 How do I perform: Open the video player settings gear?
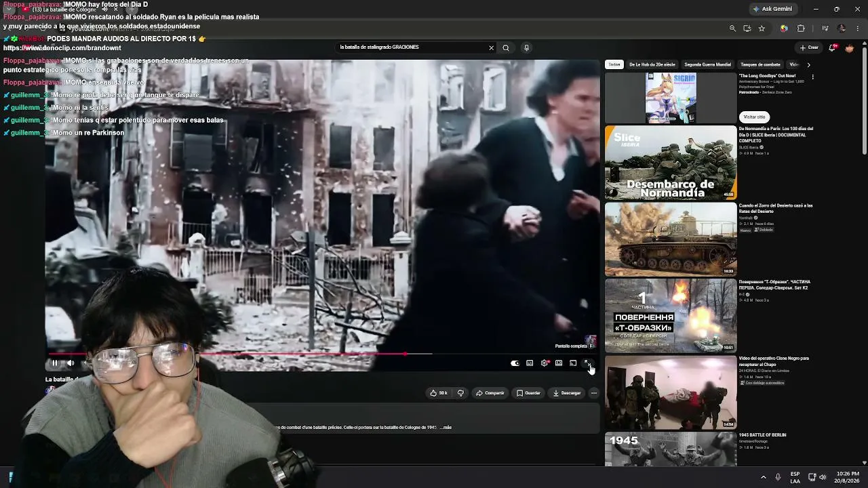[x=544, y=363]
